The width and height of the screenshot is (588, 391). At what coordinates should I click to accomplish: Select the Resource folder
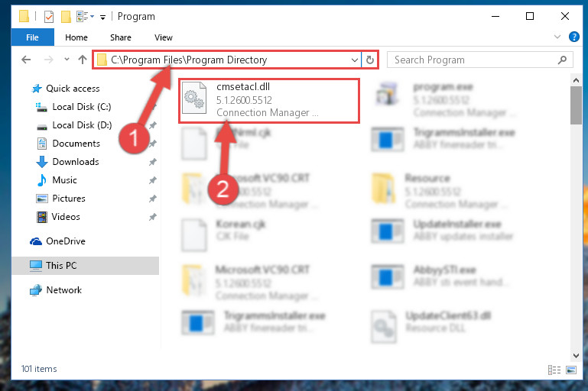(439, 191)
